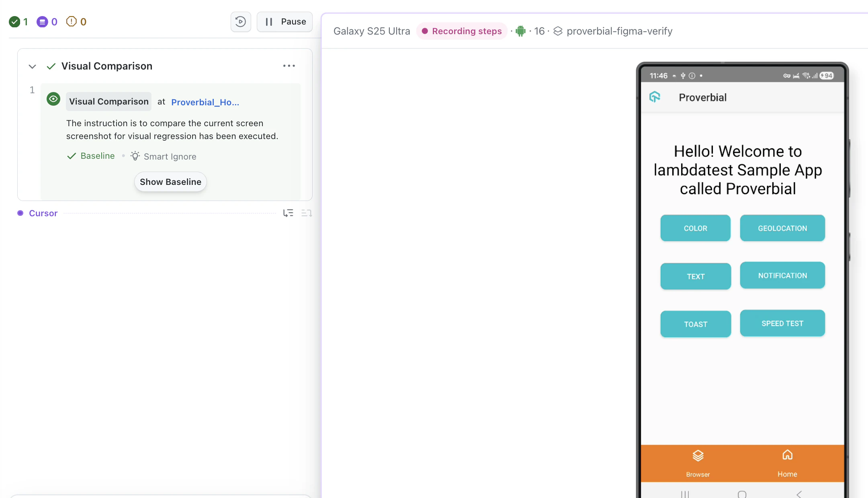Click the Android platform icon
868x498 pixels.
(x=520, y=31)
